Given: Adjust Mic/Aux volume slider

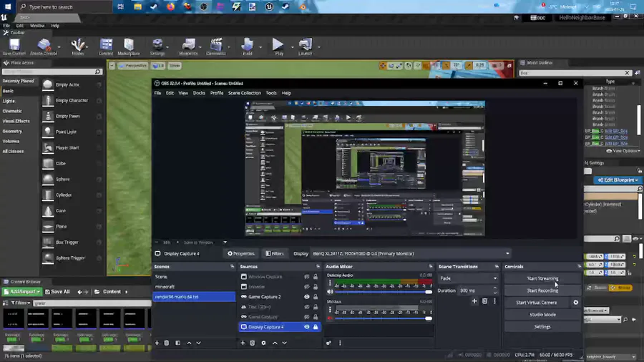Looking at the screenshot, I should click(x=384, y=318).
